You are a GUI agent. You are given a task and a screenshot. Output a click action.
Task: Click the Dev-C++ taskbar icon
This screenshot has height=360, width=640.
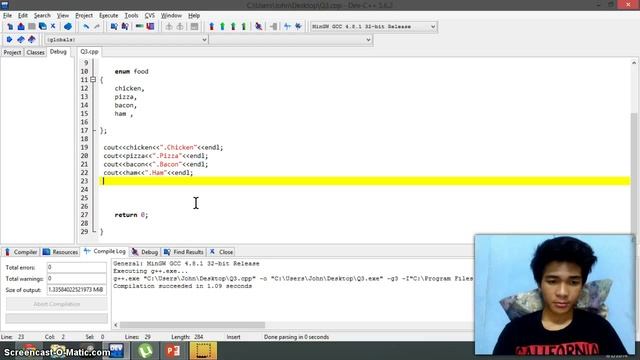pos(117,351)
